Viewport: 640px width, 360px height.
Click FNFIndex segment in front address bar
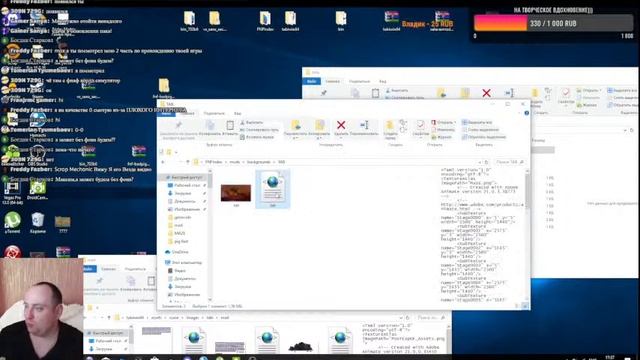pyautogui.click(x=213, y=162)
